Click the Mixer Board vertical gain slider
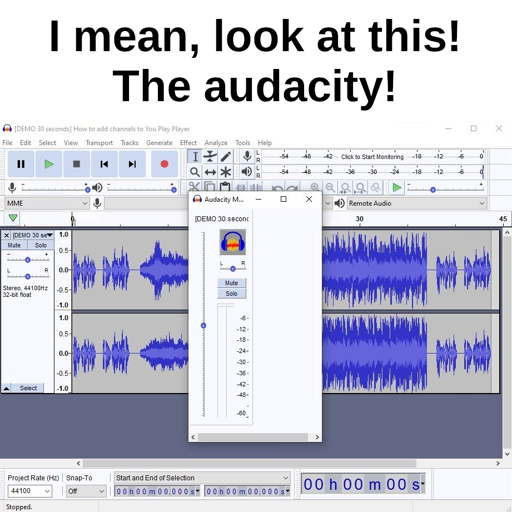Viewport: 512px width, 512px height. tap(203, 325)
